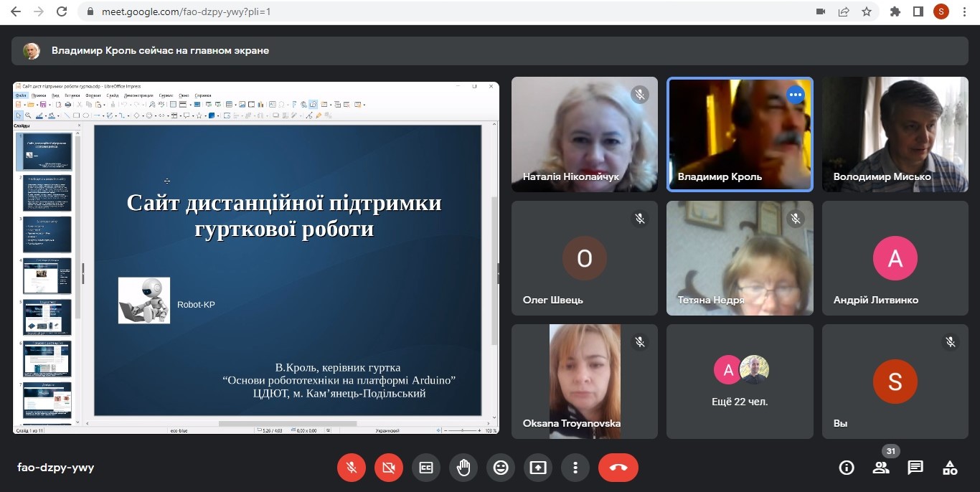
Task: Open the chat with everyone panel
Action: (x=915, y=468)
